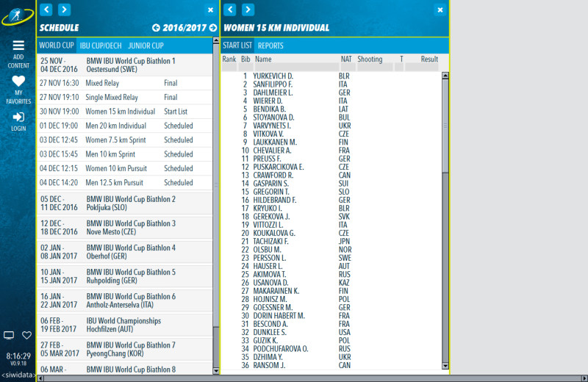Image resolution: width=588 pixels, height=382 pixels.
Task: Click start list scrollbar down arrow
Action: (445, 364)
